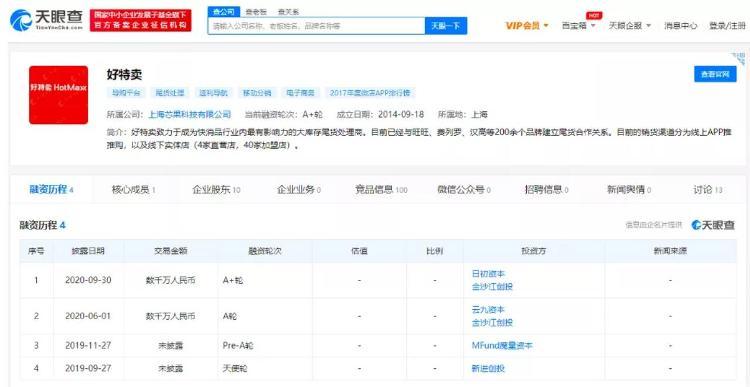The width and height of the screenshot is (750, 387).
Task: Click the 查看官网 button
Action: click(715, 74)
